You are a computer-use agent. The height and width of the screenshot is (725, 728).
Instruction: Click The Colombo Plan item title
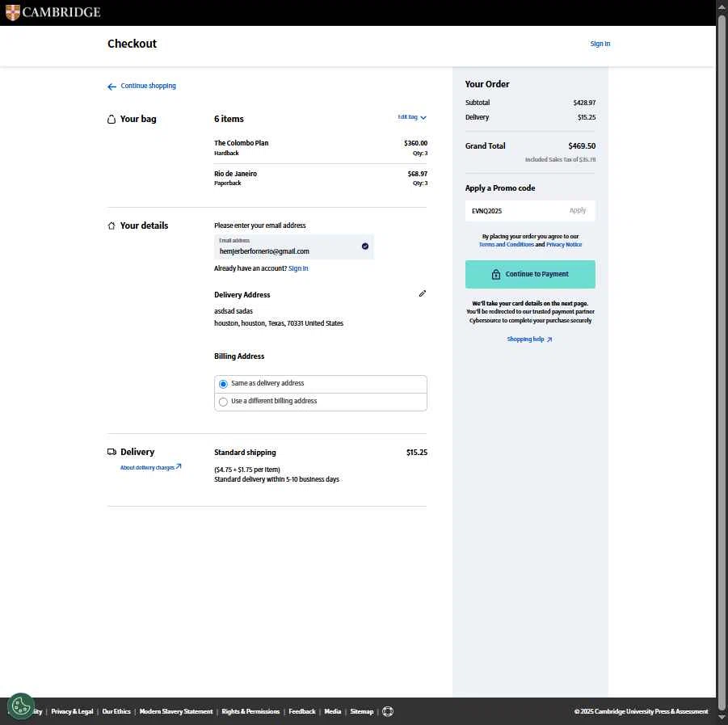click(241, 143)
